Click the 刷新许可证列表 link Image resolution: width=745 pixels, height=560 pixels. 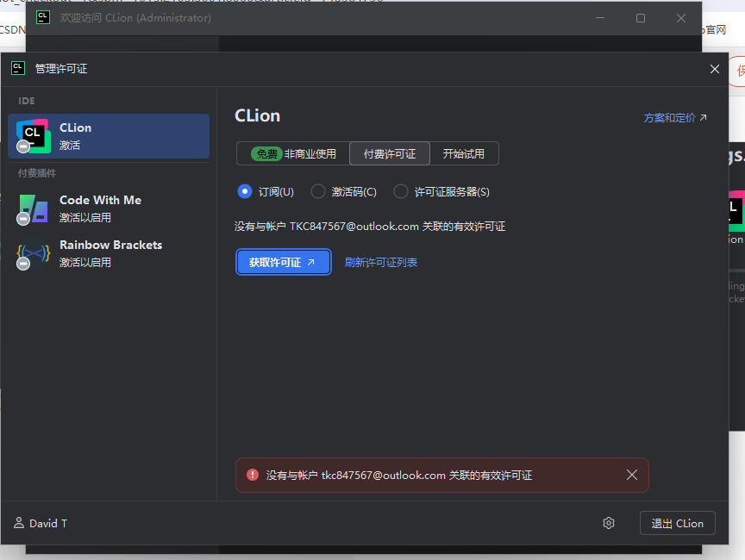[x=380, y=263]
